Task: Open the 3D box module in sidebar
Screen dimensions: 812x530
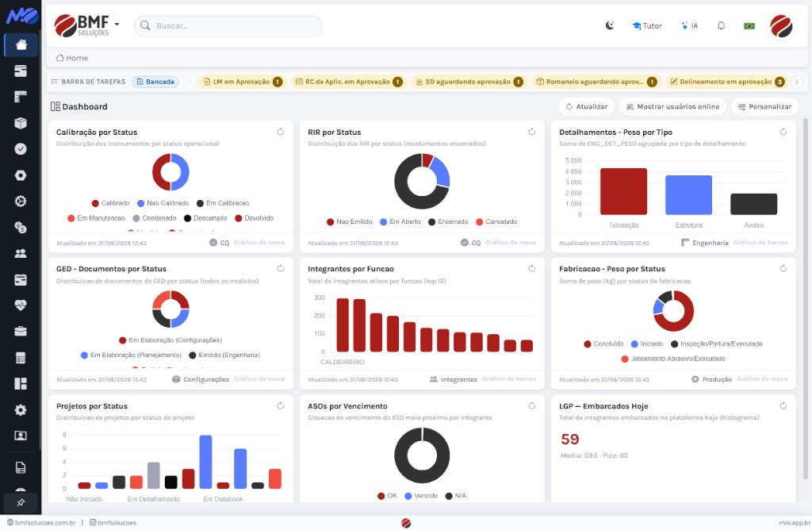Action: (x=21, y=123)
